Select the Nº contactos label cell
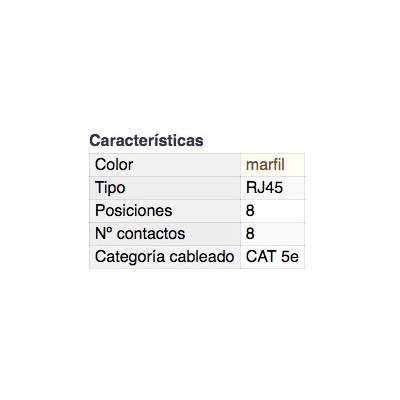Viewport: 400px width, 400px height. [x=165, y=234]
